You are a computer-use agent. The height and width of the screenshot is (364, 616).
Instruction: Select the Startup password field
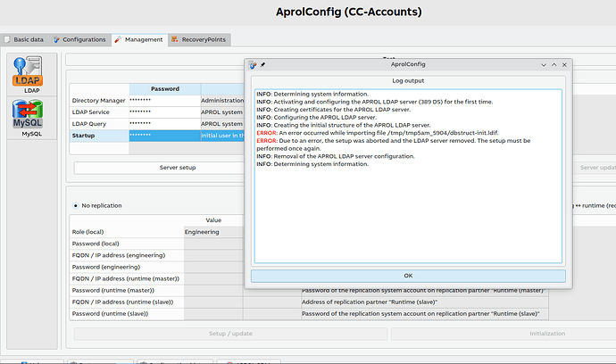click(x=165, y=136)
